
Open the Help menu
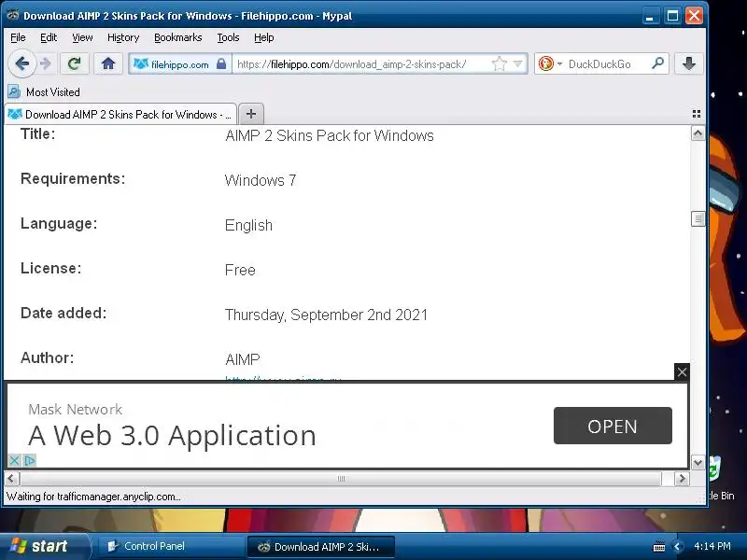[x=263, y=37]
